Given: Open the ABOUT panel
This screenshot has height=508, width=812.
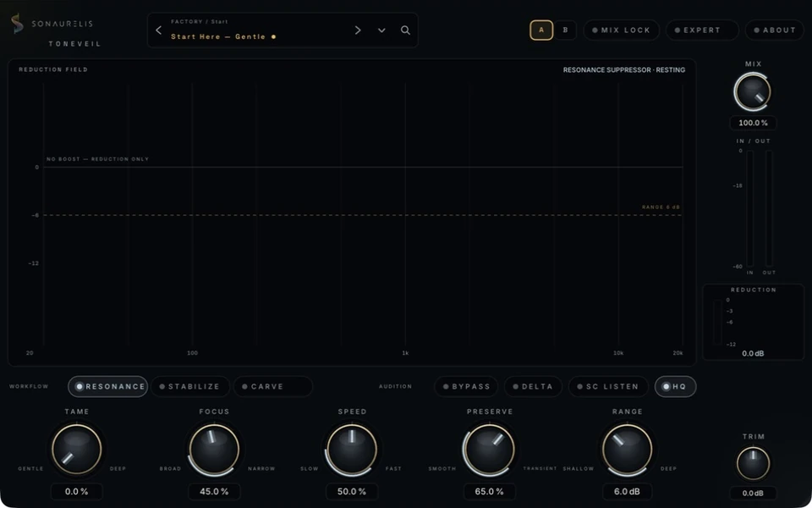Looking at the screenshot, I should coord(775,30).
